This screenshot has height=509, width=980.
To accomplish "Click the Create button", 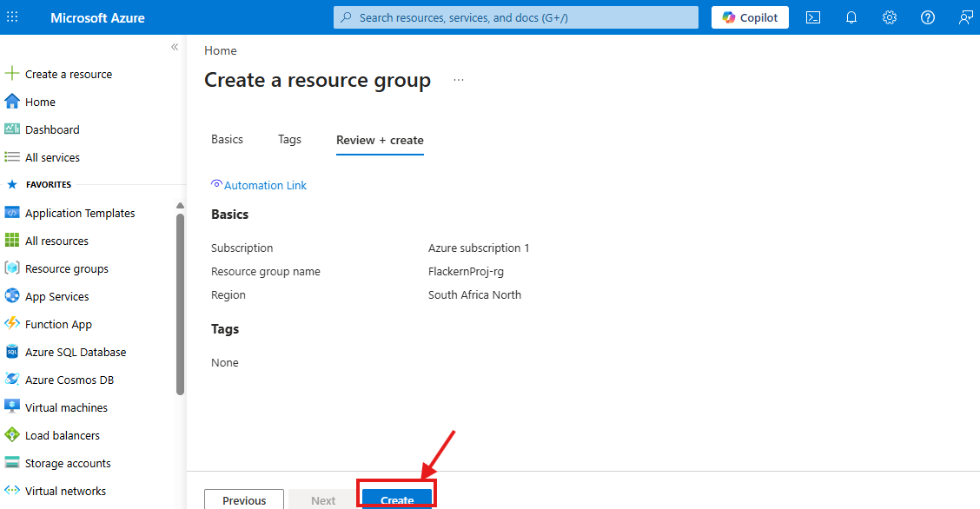I will pyautogui.click(x=397, y=499).
